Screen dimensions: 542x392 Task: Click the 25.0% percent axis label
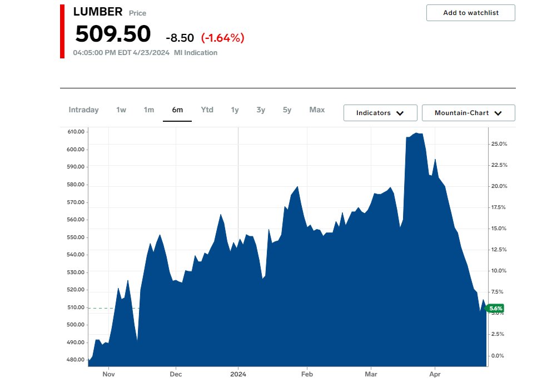click(x=499, y=144)
